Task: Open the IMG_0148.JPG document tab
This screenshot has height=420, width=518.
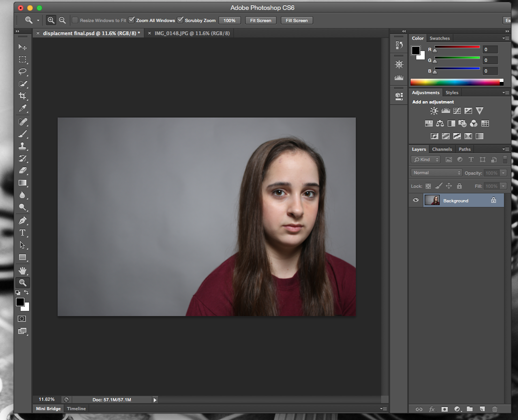Action: [192, 33]
